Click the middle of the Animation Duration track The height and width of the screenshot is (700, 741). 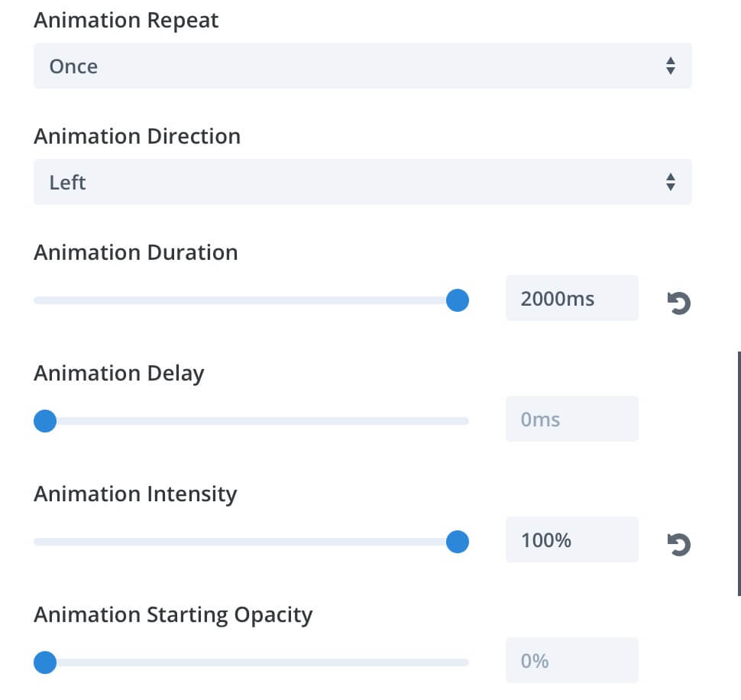(x=251, y=300)
